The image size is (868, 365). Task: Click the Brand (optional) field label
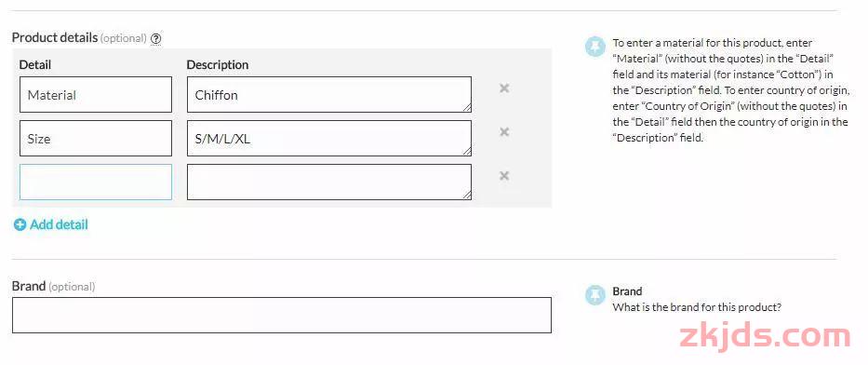pos(54,287)
